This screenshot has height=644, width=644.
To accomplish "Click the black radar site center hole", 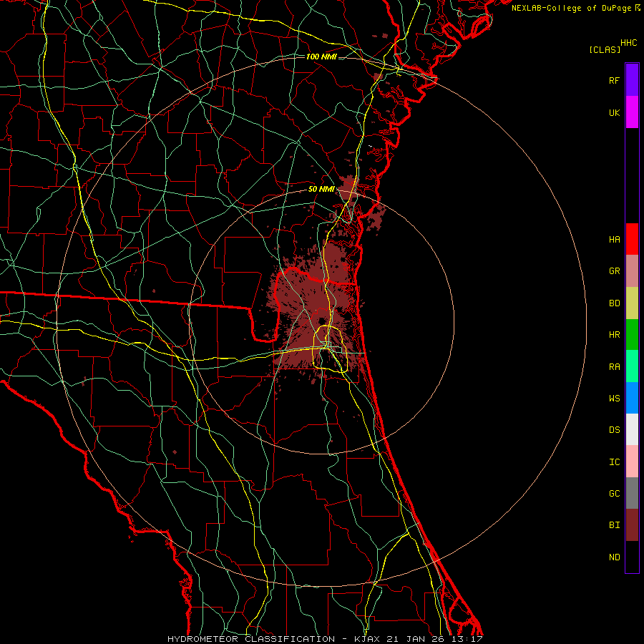I will point(323,321).
